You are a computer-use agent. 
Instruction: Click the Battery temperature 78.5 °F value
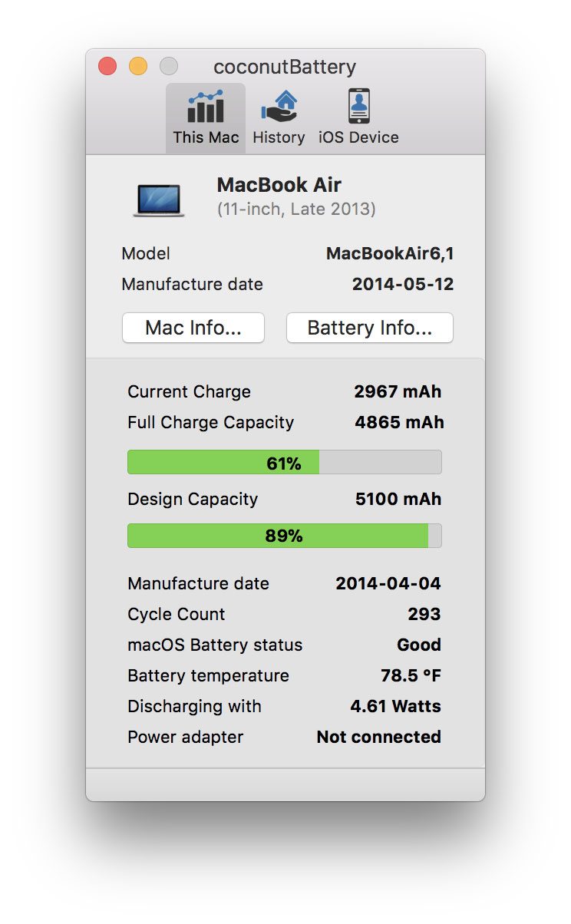pyautogui.click(x=411, y=675)
